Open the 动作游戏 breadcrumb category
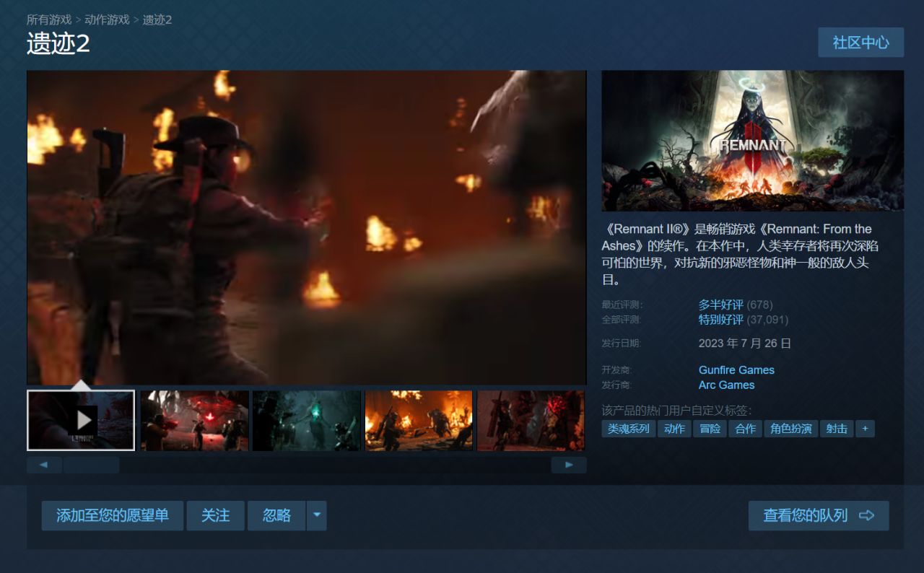 click(x=107, y=19)
